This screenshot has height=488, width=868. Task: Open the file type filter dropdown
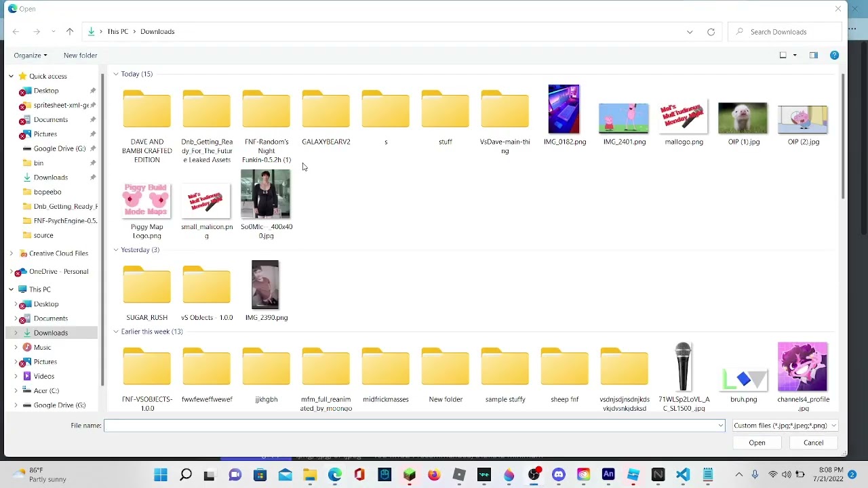(x=785, y=426)
